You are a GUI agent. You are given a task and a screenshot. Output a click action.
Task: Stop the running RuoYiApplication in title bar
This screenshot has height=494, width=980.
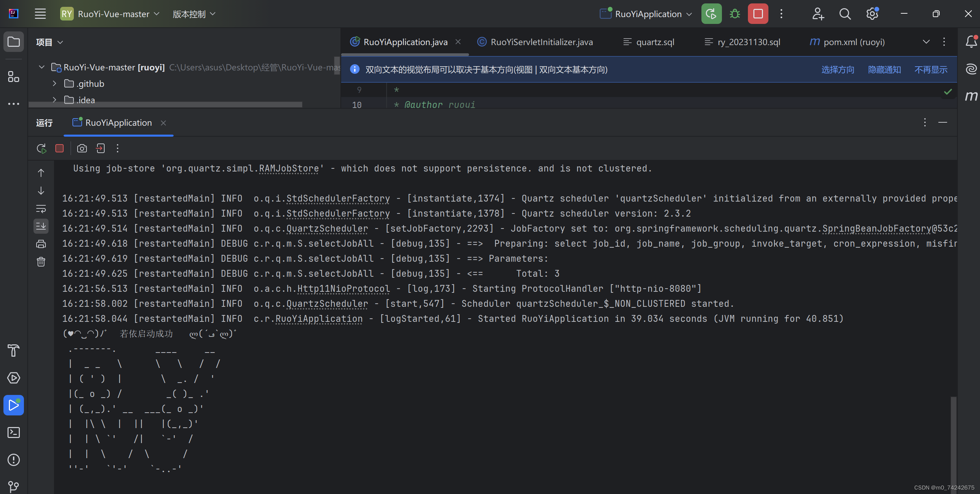pyautogui.click(x=758, y=14)
